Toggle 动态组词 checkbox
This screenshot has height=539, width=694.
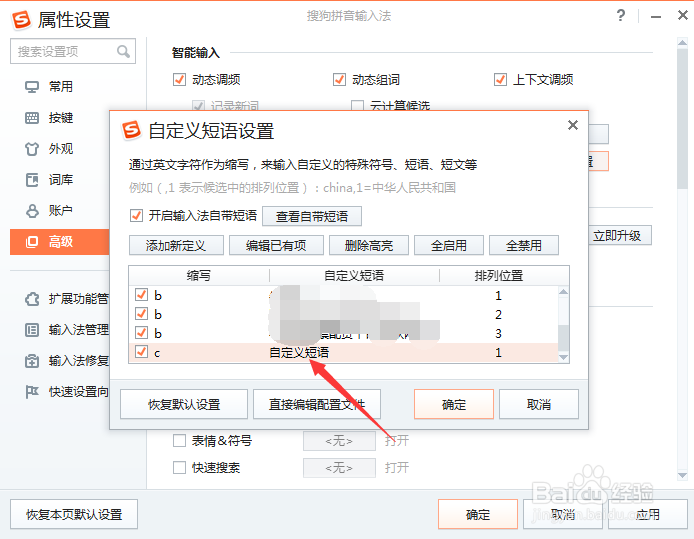pyautogui.click(x=339, y=80)
